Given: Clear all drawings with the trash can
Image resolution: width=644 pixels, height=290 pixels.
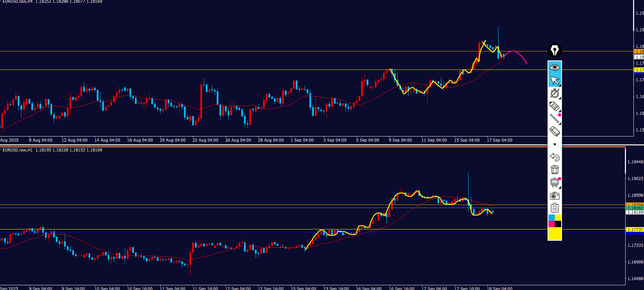Looking at the screenshot, I should pyautogui.click(x=554, y=170).
